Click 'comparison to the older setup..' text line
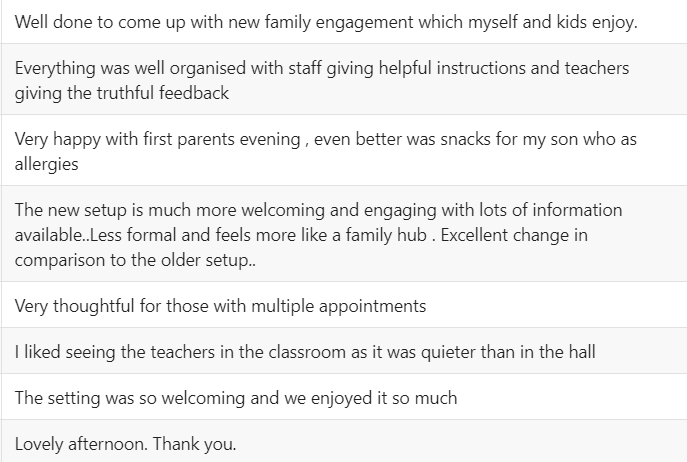The width and height of the screenshot is (687, 462). (x=135, y=260)
